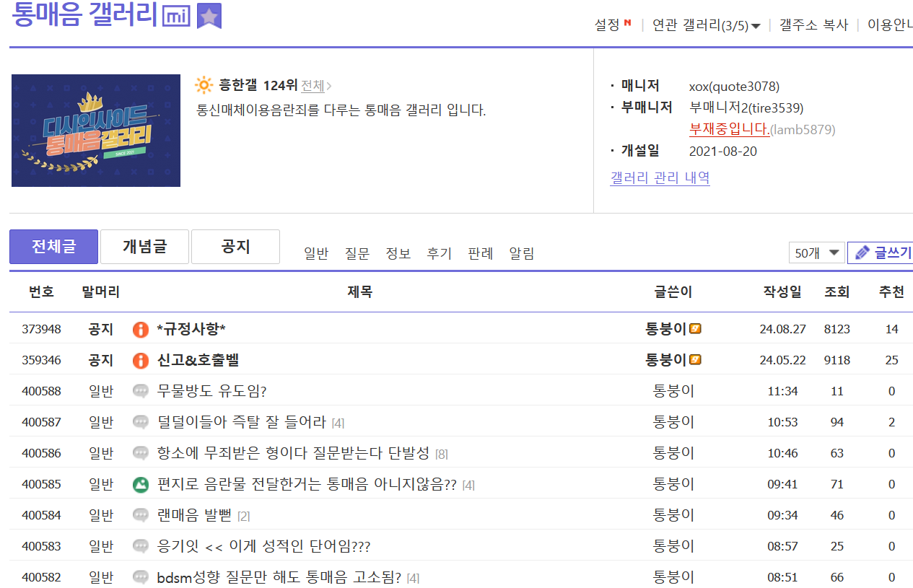
Task: Switch to 개념글 tab
Action: 144,247
